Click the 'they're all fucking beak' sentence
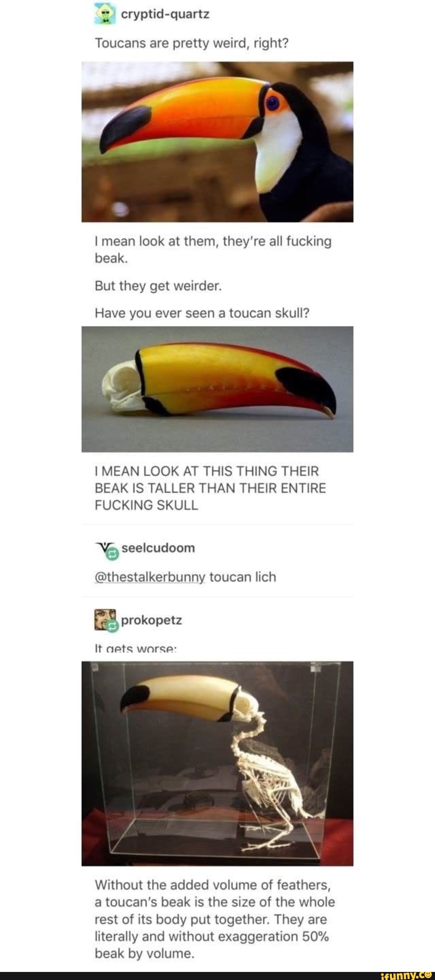Viewport: 435px width, 980px height. tap(213, 249)
